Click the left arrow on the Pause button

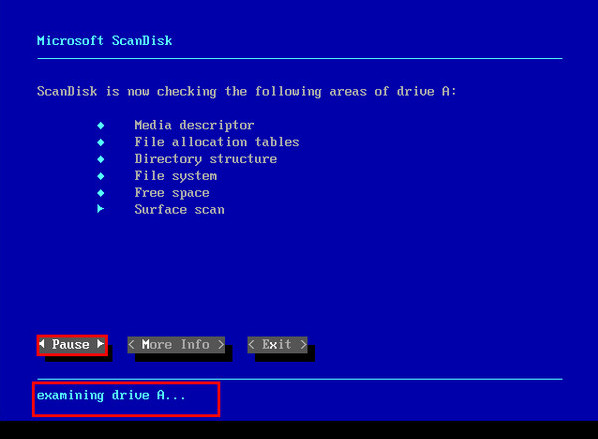click(42, 344)
